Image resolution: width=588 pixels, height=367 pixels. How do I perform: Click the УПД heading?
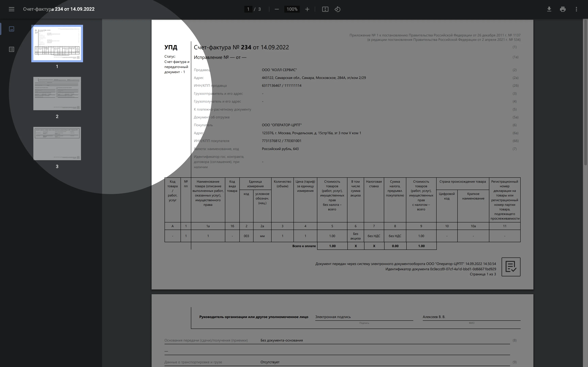pyautogui.click(x=171, y=47)
